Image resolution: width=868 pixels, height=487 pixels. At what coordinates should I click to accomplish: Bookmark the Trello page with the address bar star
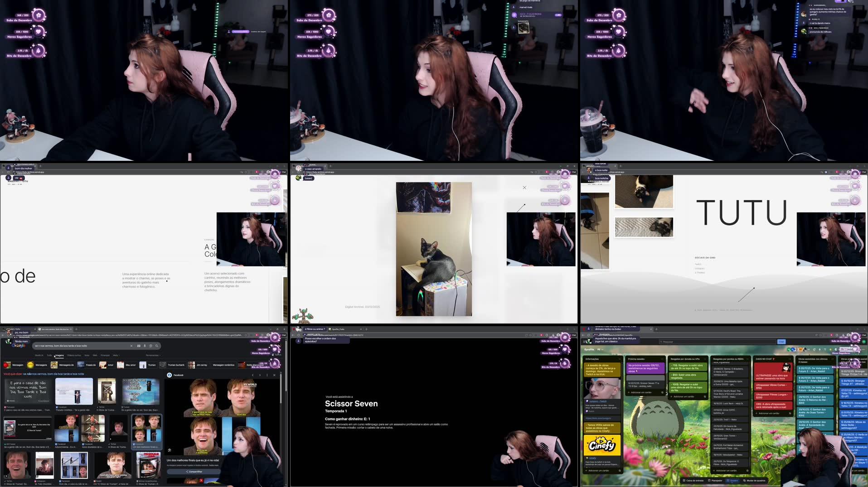click(x=821, y=335)
